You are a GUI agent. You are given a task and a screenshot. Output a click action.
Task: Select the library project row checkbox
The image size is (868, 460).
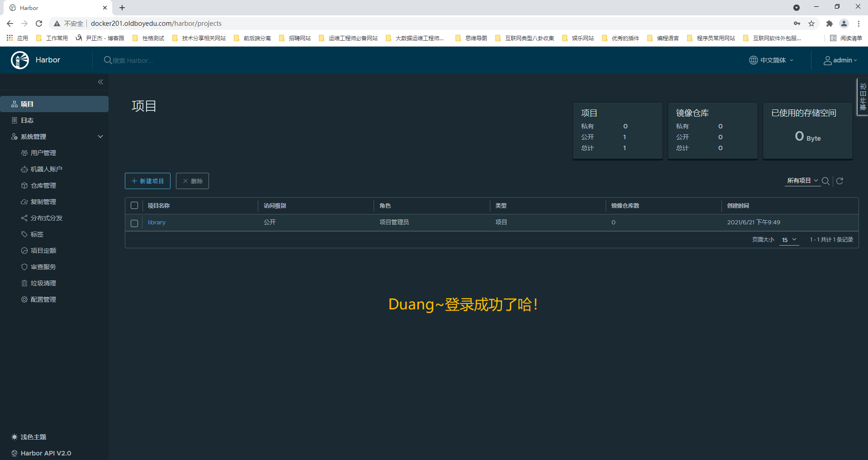[x=134, y=223]
